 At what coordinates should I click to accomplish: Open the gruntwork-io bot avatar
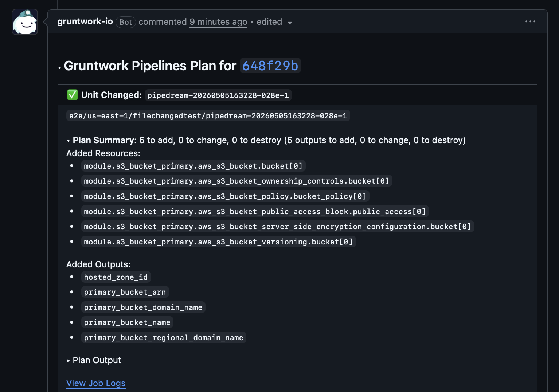pyautogui.click(x=25, y=22)
